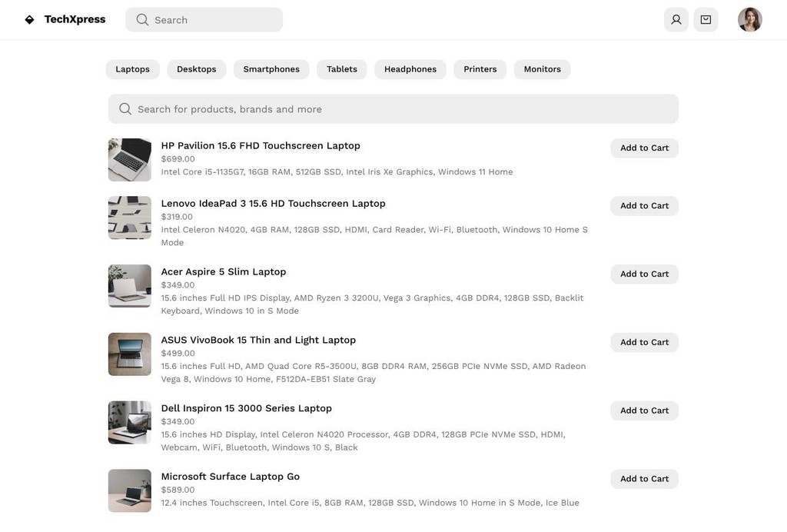The height and width of the screenshot is (532, 787).
Task: Open the Microsoft Surface Laptop Go thumbnail
Action: (x=129, y=490)
